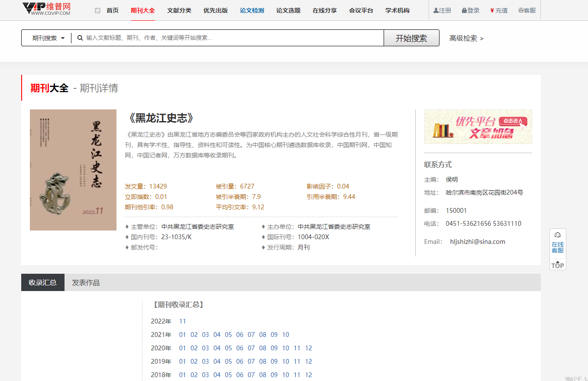Open the 2022年 issue 11 link
The height and width of the screenshot is (381, 588).
pyautogui.click(x=182, y=321)
